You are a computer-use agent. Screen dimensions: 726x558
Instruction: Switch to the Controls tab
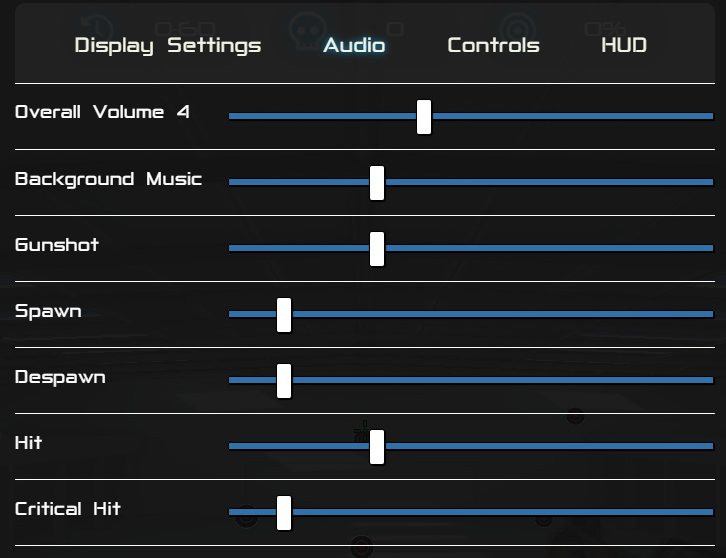(493, 45)
